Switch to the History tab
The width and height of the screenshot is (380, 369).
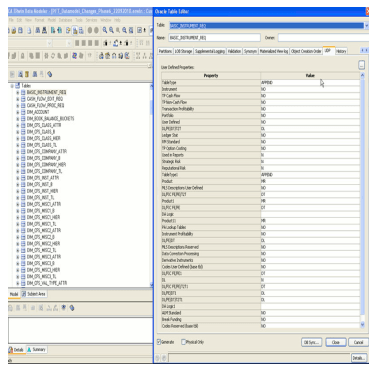341,51
